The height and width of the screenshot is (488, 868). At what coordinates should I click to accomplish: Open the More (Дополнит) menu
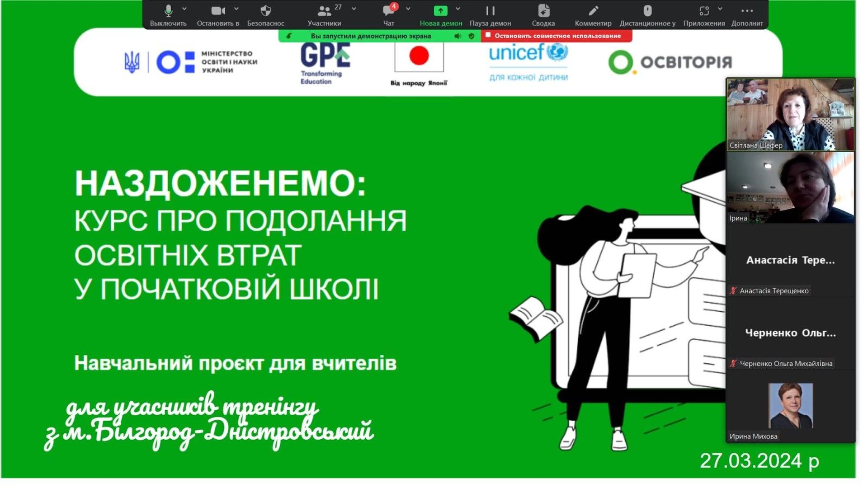747,11
